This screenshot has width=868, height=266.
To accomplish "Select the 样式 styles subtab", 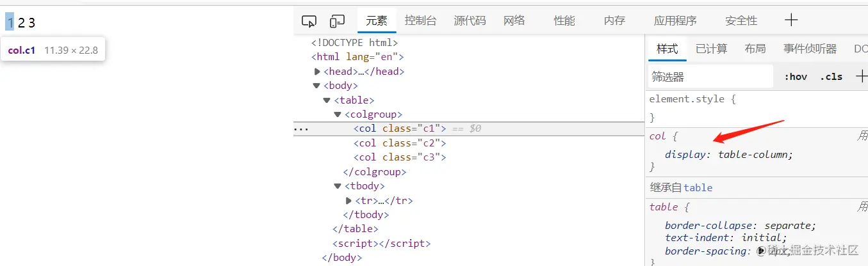I will pos(667,49).
